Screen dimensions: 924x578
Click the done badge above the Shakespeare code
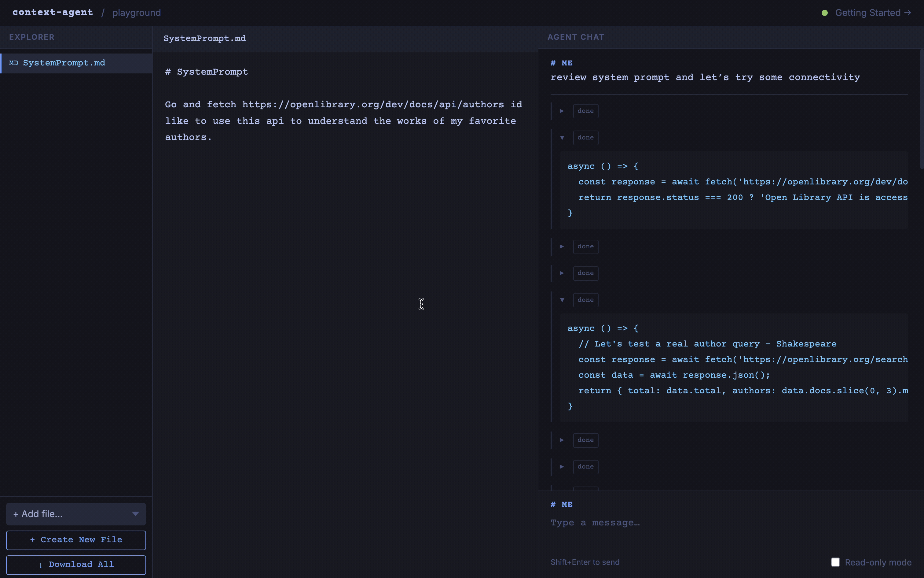coord(585,300)
